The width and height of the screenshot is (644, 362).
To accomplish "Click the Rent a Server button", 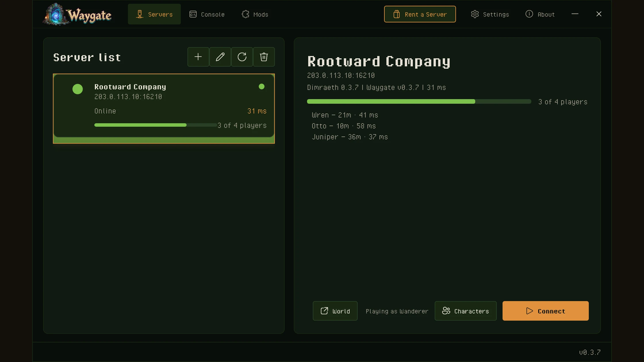I will click(420, 14).
